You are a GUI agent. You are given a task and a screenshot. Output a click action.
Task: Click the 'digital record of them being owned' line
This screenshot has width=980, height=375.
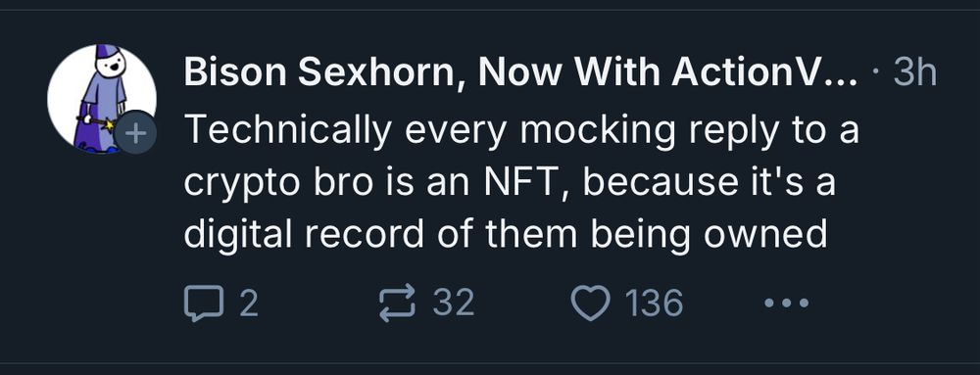[506, 235]
